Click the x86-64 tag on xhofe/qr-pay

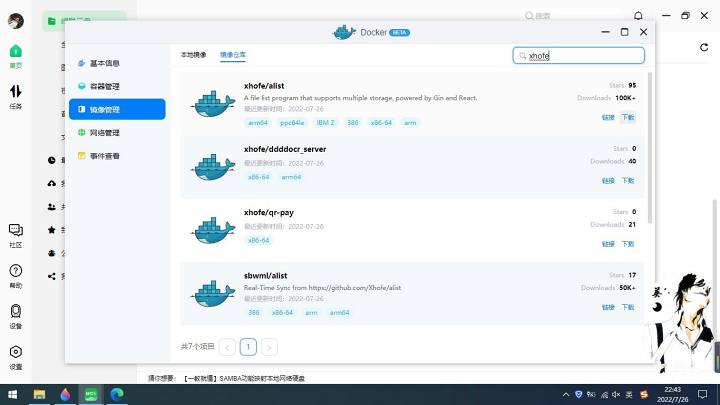(x=259, y=240)
